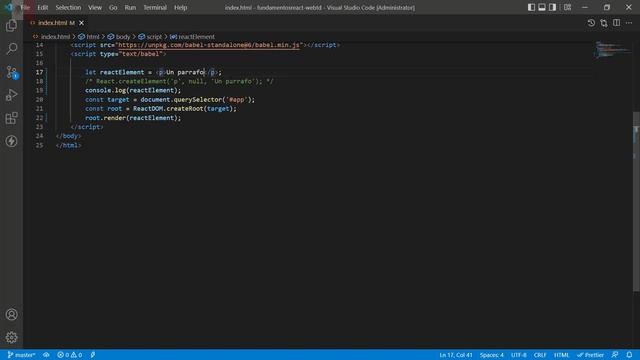The width and height of the screenshot is (640, 360).
Task: Click Prettier status bar item
Action: [591, 355]
